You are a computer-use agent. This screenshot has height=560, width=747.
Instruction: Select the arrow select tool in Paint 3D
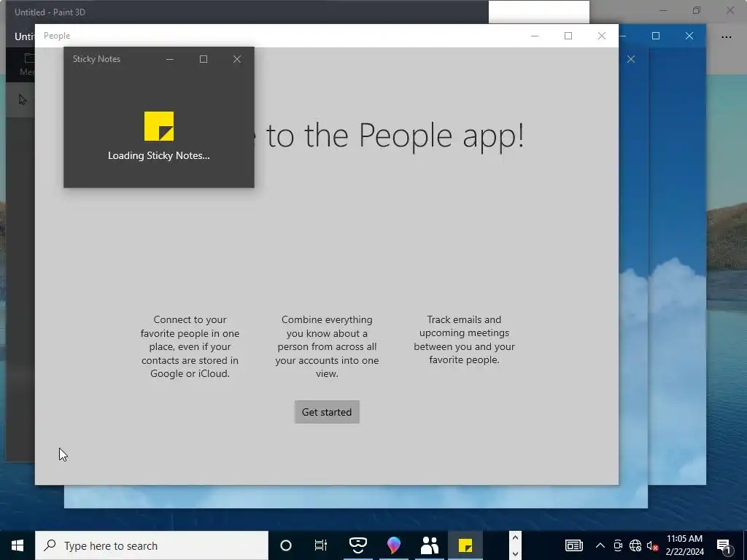23,99
